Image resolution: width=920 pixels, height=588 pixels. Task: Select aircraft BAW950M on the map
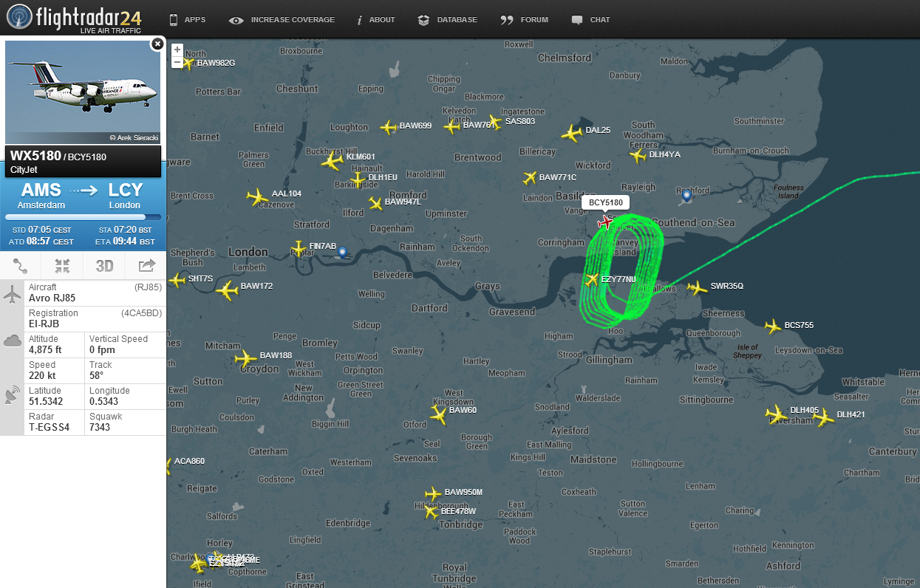(433, 493)
